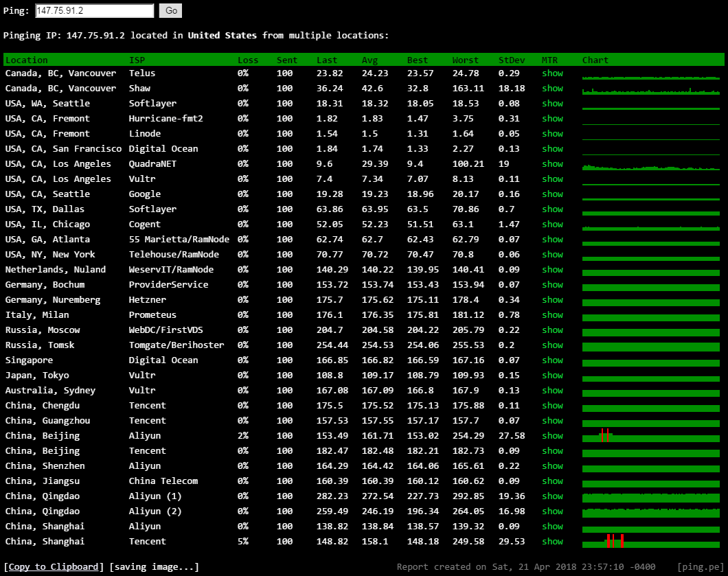
Task: Show MTR for Hetzner in Nuremberg
Action: tap(552, 300)
